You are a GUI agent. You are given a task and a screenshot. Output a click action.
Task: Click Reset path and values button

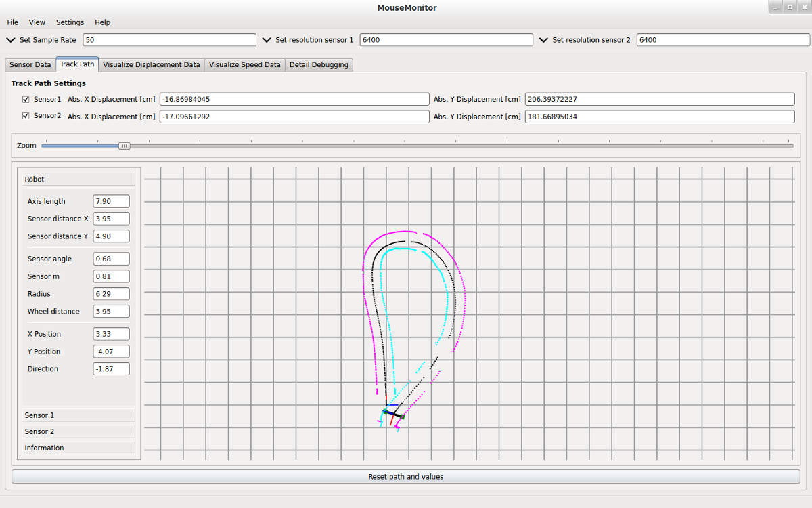coord(405,477)
